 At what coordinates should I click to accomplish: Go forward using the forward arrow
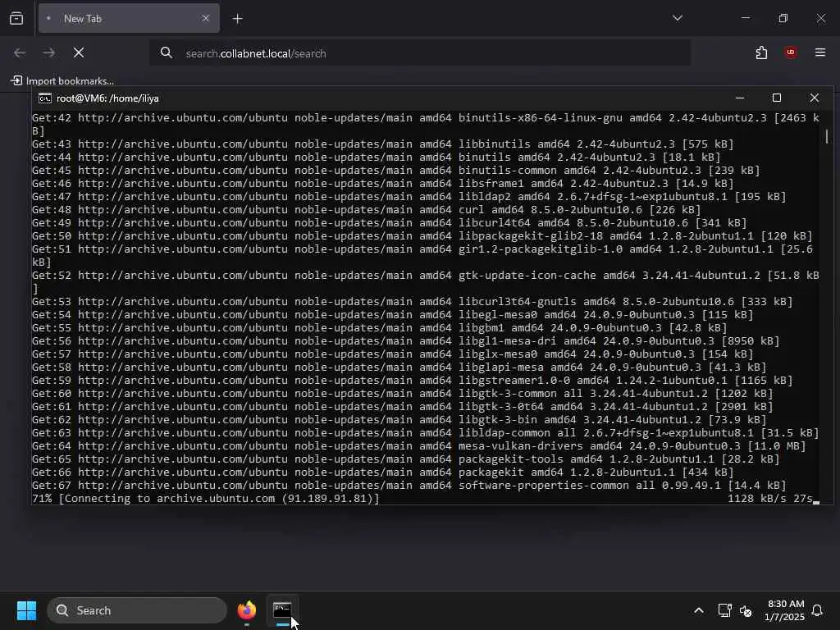click(x=48, y=52)
